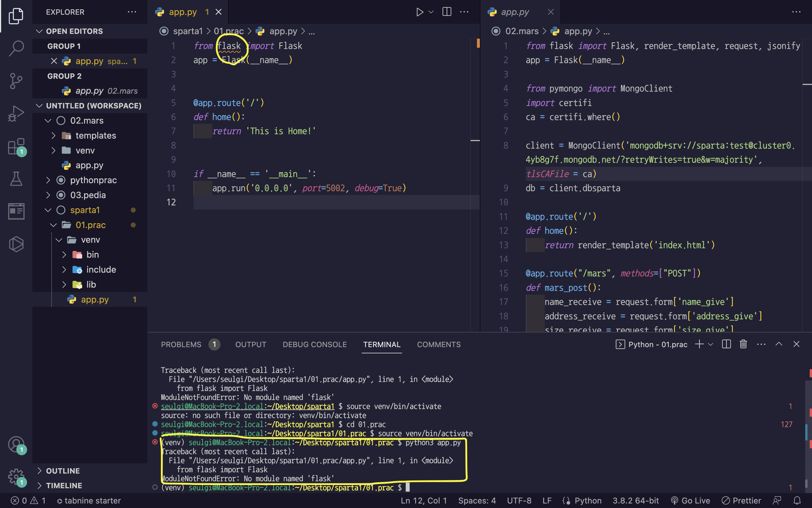Click Go Live in the status bar
812x508 pixels.
pyautogui.click(x=690, y=501)
